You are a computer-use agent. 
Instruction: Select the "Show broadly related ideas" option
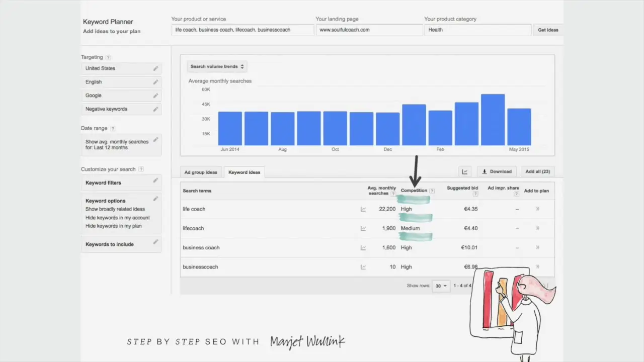pyautogui.click(x=115, y=209)
